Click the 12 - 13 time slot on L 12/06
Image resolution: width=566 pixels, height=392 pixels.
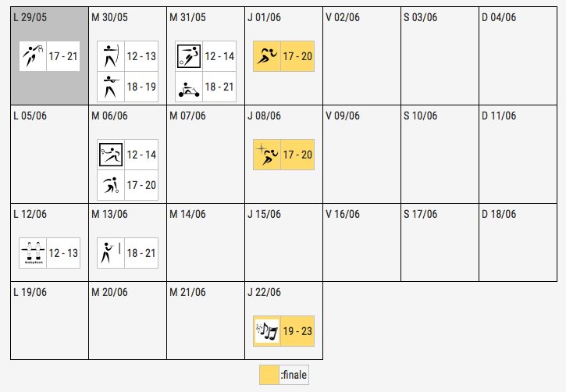click(x=63, y=253)
